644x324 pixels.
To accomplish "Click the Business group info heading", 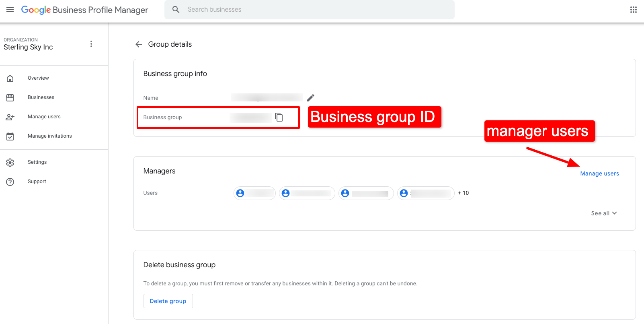I will click(175, 74).
